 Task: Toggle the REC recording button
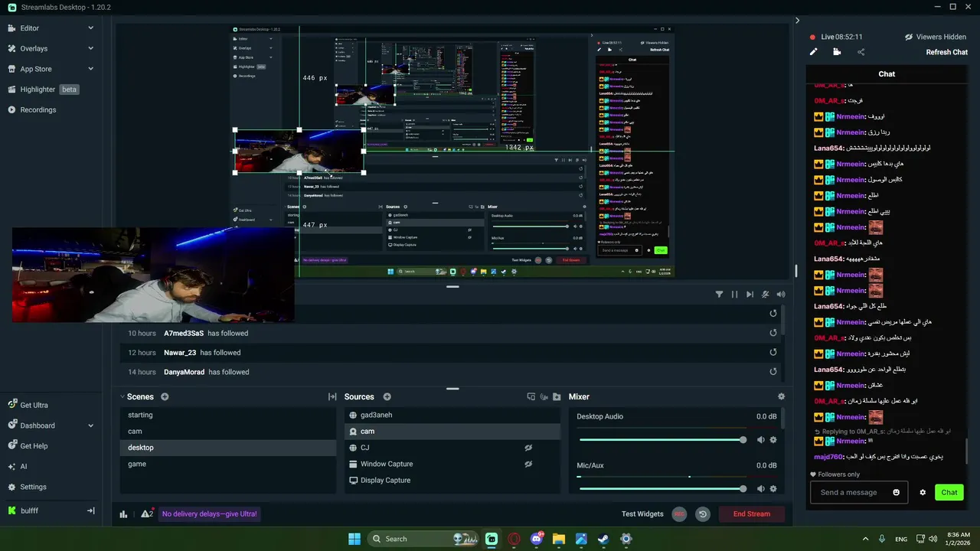tap(679, 514)
